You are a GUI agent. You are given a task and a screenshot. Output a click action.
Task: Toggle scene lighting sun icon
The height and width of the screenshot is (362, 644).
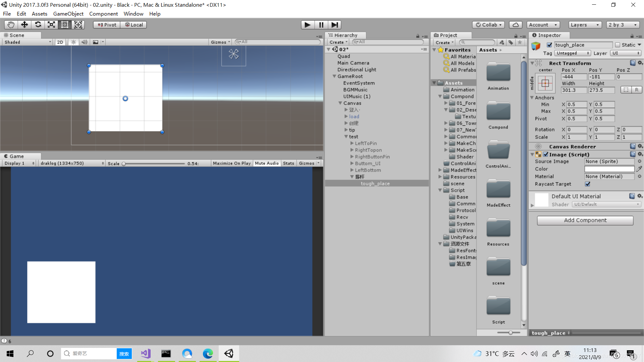73,42
